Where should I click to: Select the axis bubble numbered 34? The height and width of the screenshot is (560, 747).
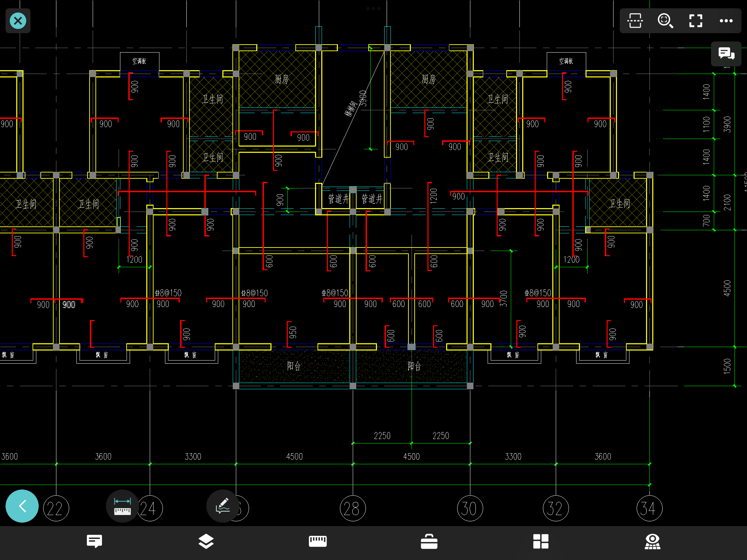pyautogui.click(x=649, y=508)
